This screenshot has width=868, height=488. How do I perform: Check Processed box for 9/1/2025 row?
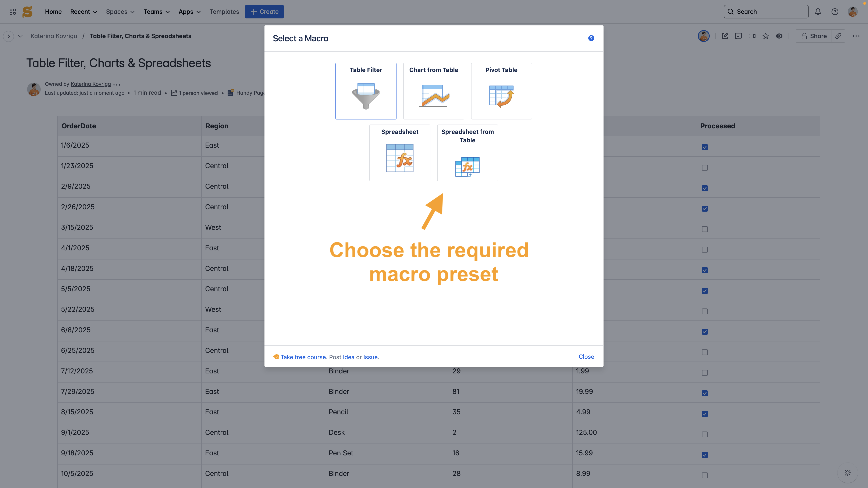coord(705,434)
